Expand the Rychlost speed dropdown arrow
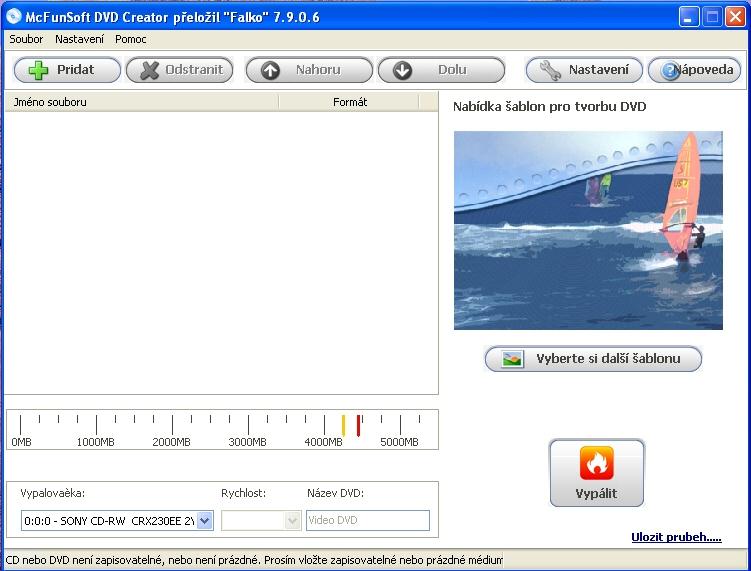 [x=292, y=520]
